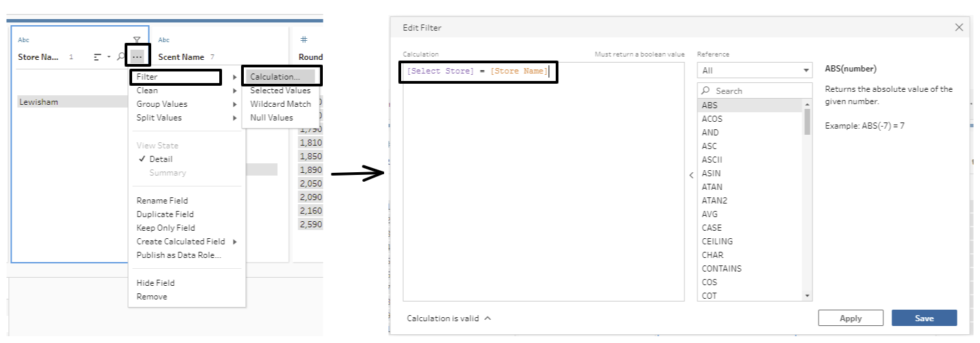Click the function list scrollbar thumb
This screenshot has height=343, width=980.
click(x=808, y=121)
